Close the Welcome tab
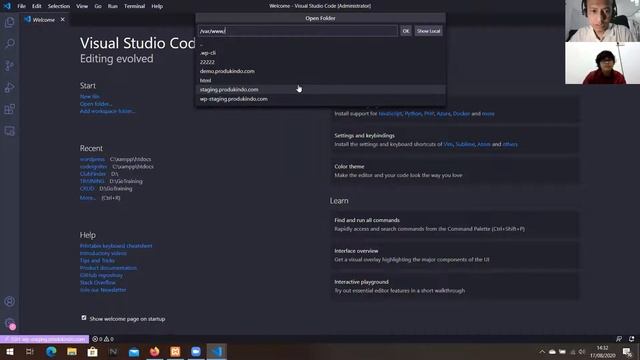 coord(62,20)
